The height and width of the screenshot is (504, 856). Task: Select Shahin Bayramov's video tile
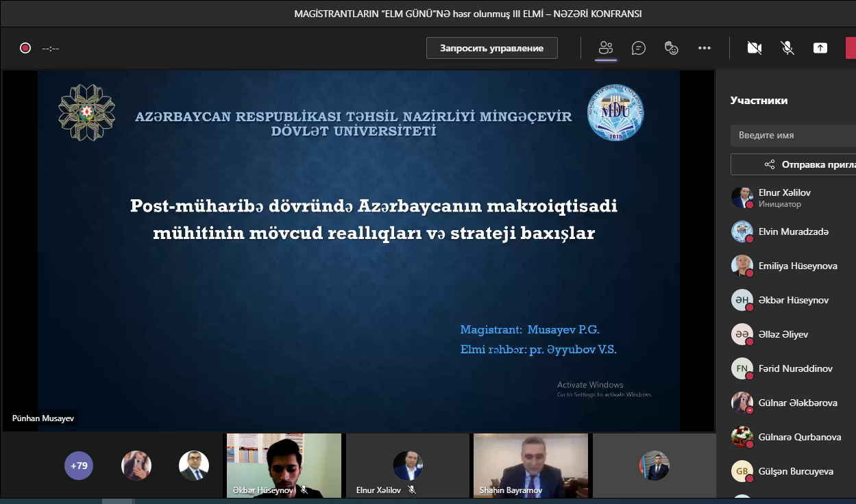click(x=530, y=466)
